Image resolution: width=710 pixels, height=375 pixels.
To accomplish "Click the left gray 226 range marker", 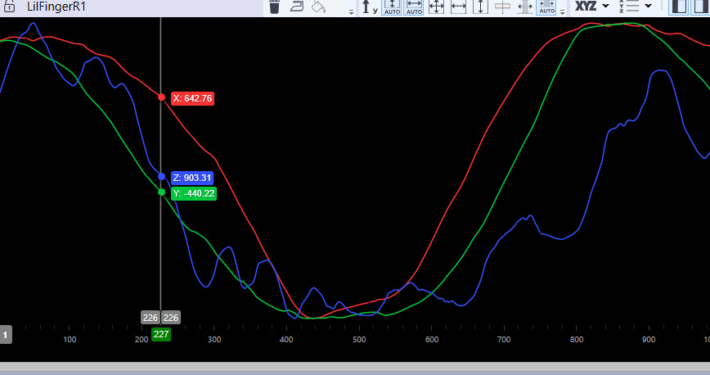I will [150, 317].
